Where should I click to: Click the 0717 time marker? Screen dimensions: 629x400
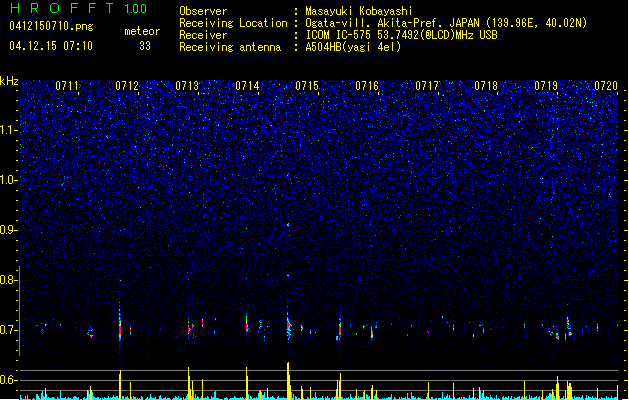[x=427, y=86]
